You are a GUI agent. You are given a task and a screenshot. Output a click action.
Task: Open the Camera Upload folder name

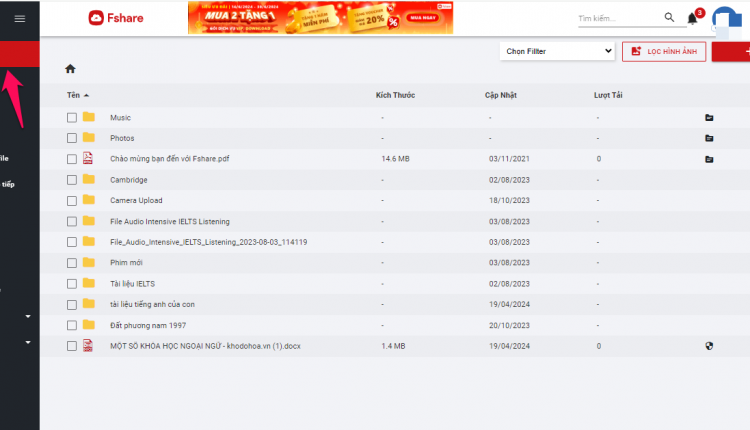[x=136, y=200]
